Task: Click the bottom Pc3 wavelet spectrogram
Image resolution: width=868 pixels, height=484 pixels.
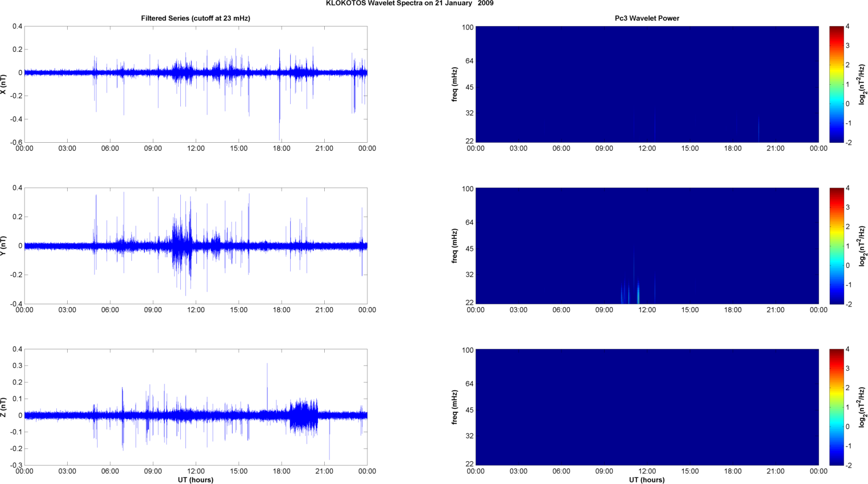Action: (x=647, y=407)
